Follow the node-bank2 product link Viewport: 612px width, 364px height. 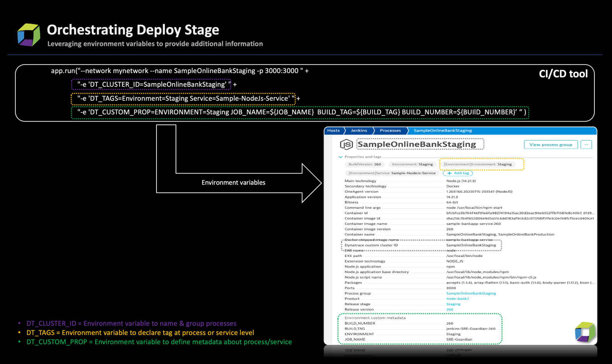[457, 298]
